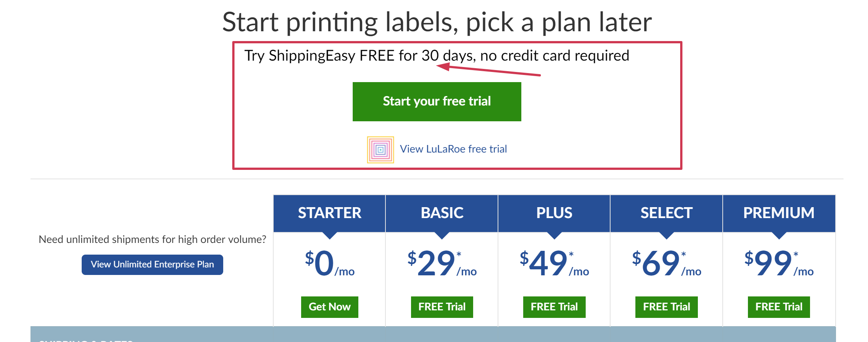The image size is (868, 342).
Task: Select the PLUS column header
Action: coord(554,213)
